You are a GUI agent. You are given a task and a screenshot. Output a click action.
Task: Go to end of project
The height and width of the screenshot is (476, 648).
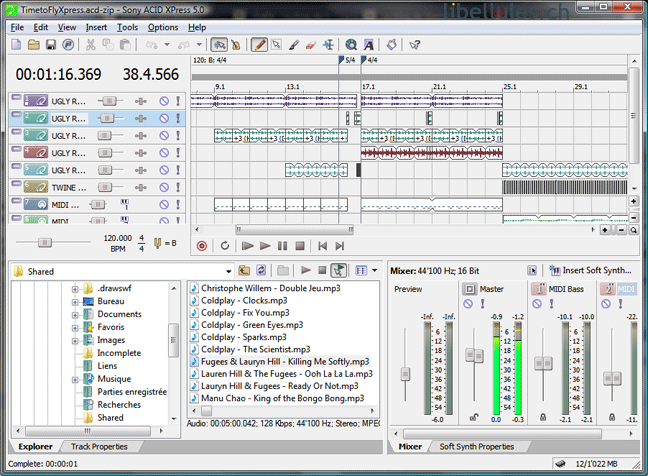point(340,246)
